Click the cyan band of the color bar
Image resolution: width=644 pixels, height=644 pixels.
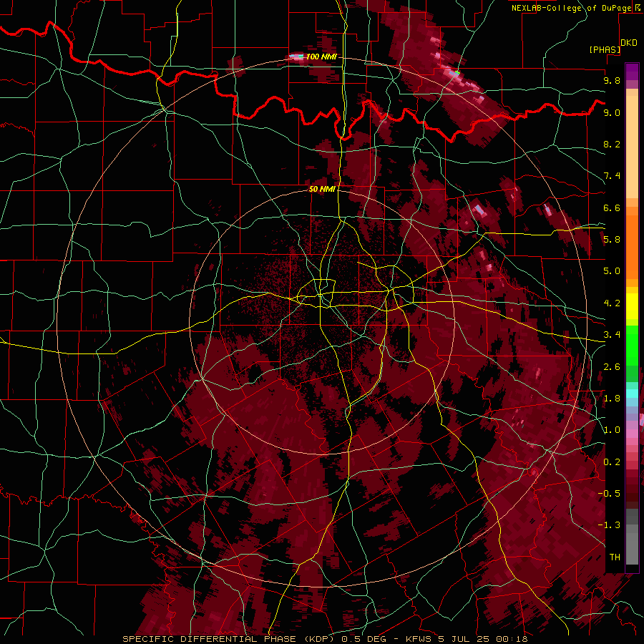pyautogui.click(x=632, y=394)
